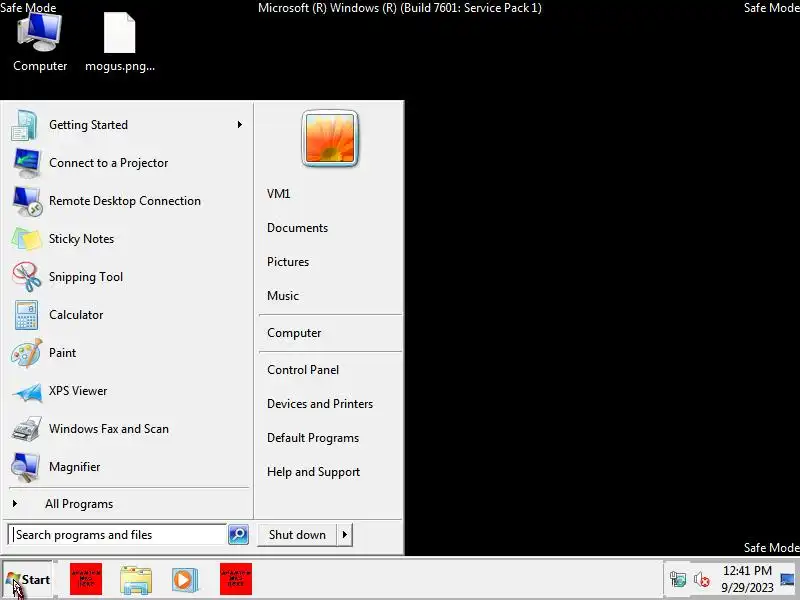800x600 pixels.
Task: Click the Windows Fax and Scan label
Action: 109,429
